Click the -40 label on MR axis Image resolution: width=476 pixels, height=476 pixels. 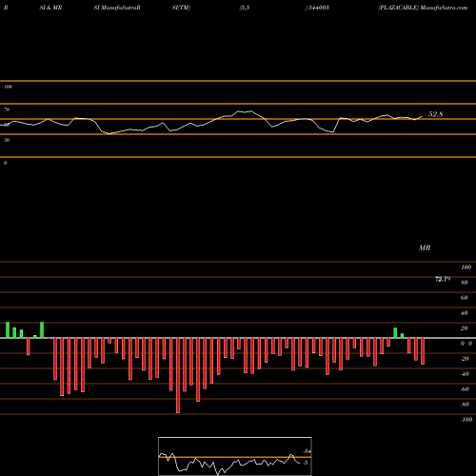tap(465, 374)
